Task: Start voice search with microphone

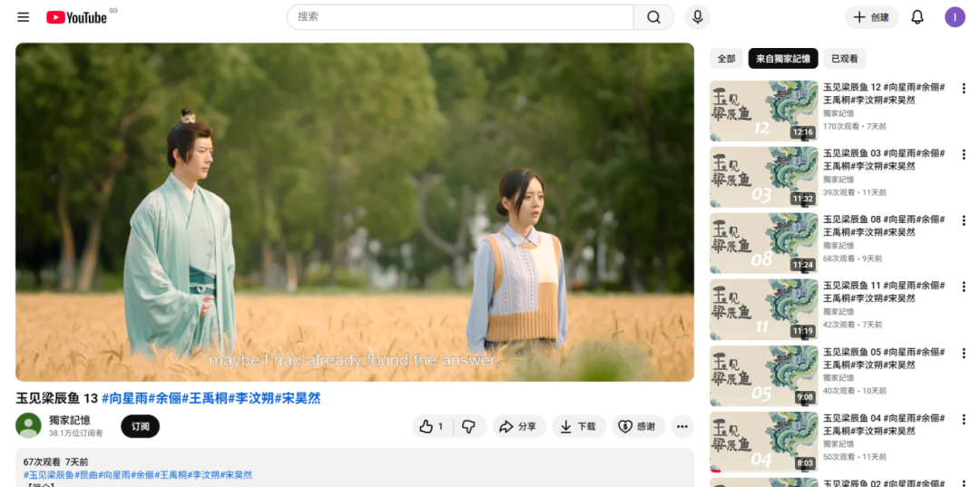Action: 697,17
